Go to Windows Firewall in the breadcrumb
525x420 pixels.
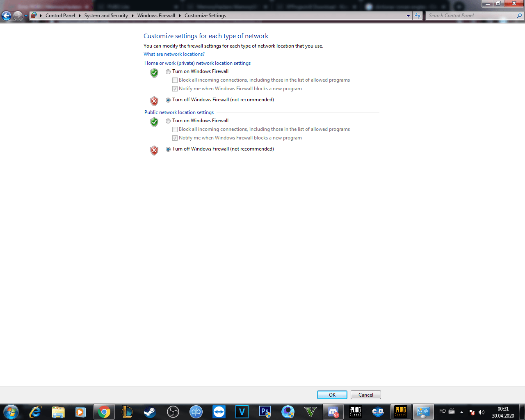point(156,16)
